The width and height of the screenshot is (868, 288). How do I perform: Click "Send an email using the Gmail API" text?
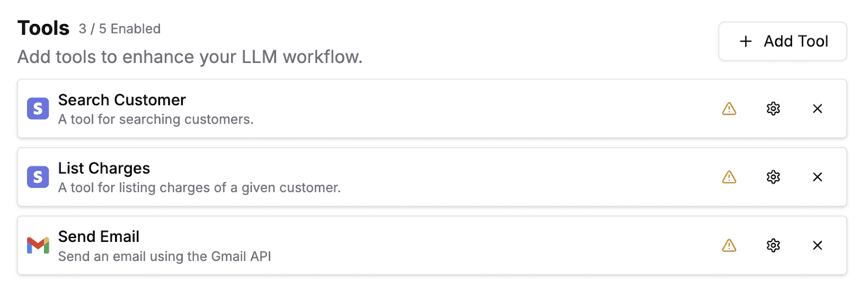point(164,256)
